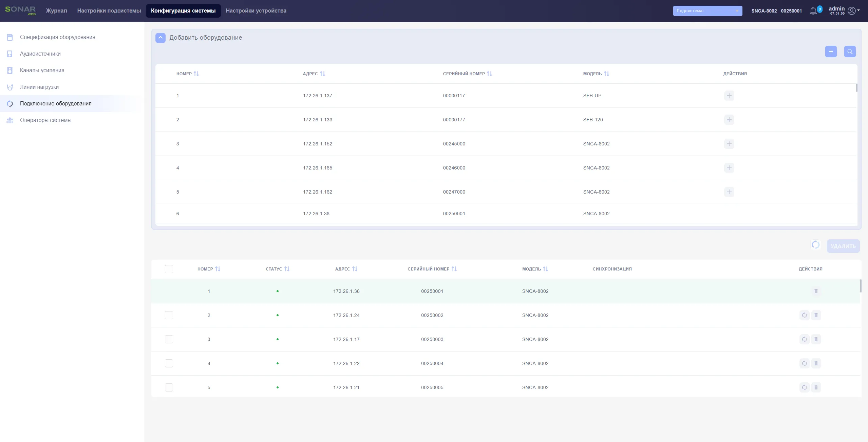868x442 pixels.
Task: Check the box for device 00250004
Action: (x=169, y=363)
